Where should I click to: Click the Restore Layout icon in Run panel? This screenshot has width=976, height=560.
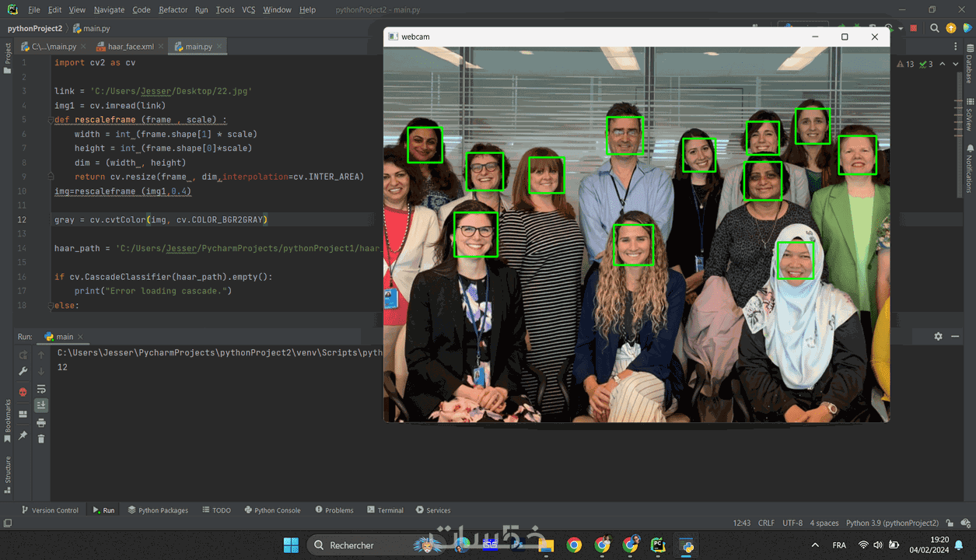pos(23,415)
